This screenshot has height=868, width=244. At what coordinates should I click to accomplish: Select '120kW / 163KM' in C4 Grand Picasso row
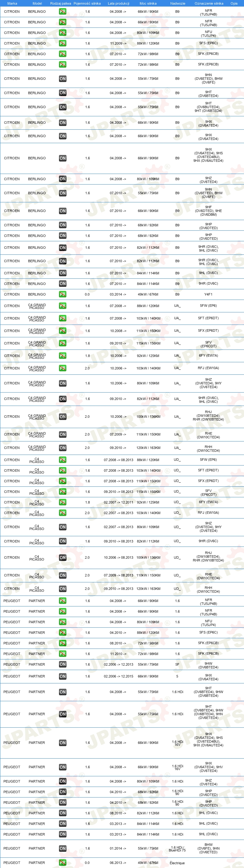[148, 448]
